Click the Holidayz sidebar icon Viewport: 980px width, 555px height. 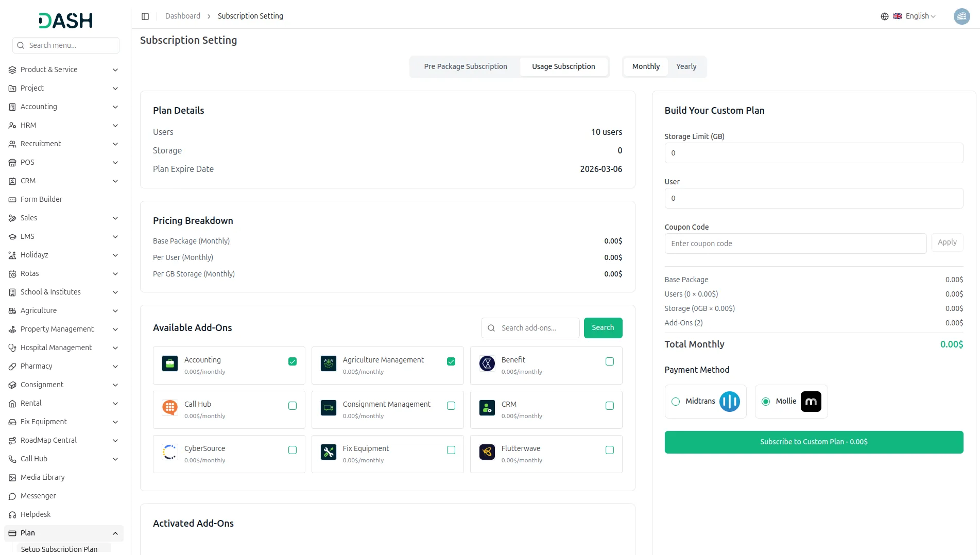pyautogui.click(x=12, y=255)
